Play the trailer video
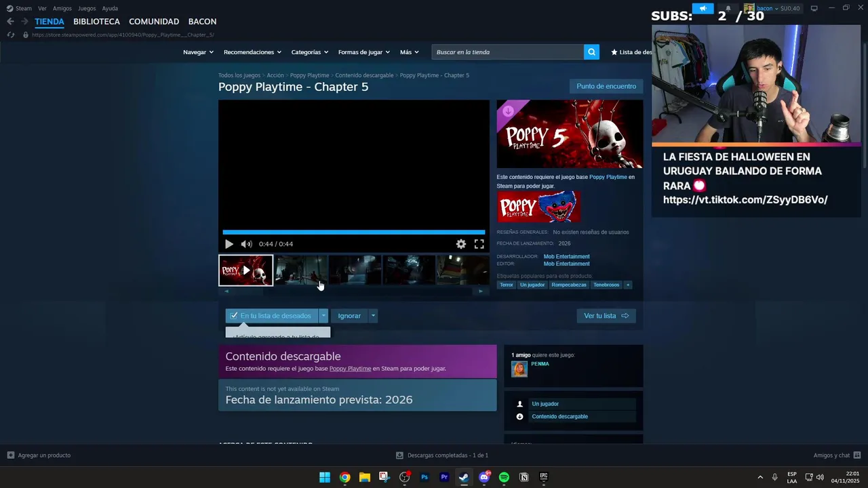The image size is (868, 488). point(229,244)
